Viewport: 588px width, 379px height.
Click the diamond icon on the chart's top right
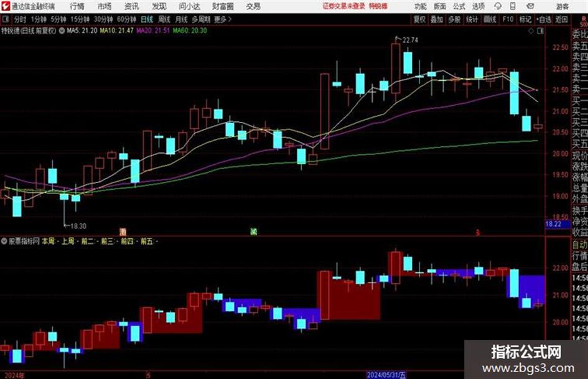[531, 31]
